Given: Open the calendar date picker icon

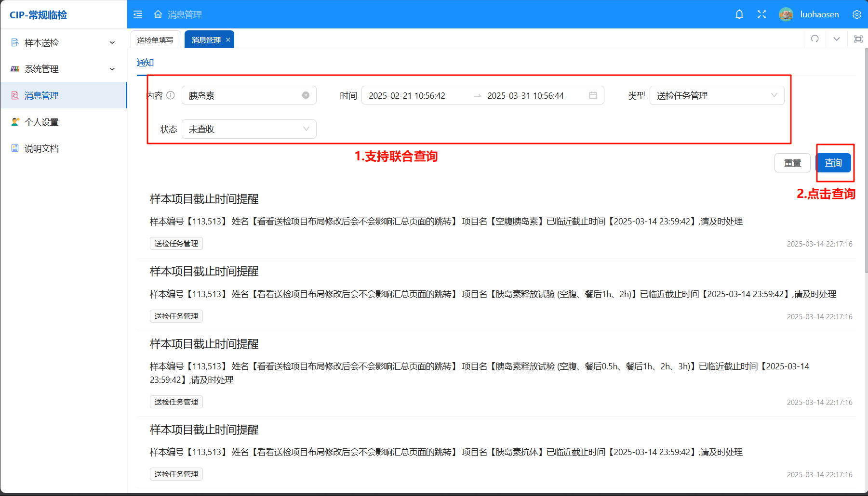Looking at the screenshot, I should point(593,95).
